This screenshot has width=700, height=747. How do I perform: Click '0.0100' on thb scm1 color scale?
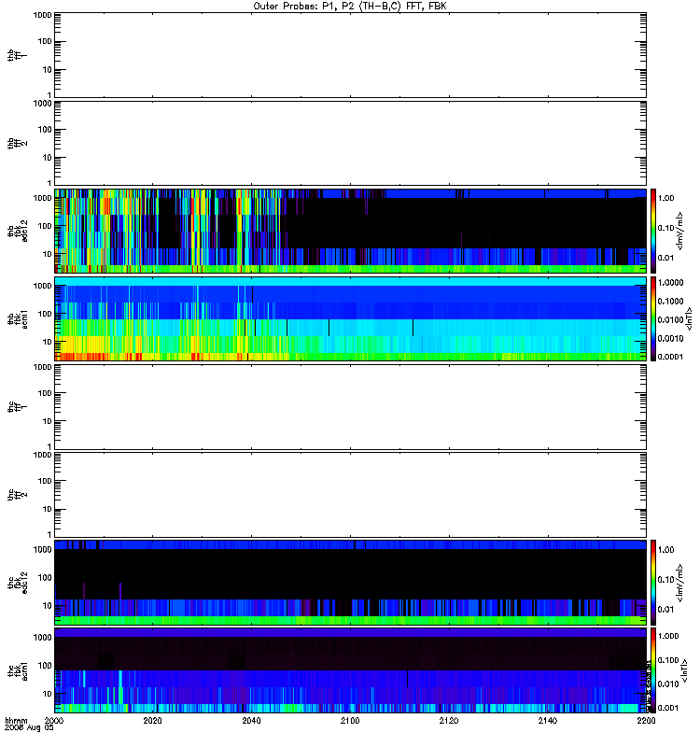pyautogui.click(x=671, y=319)
